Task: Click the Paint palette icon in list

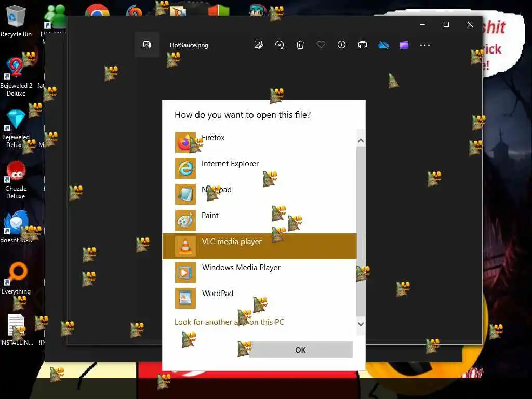Action: tap(185, 220)
